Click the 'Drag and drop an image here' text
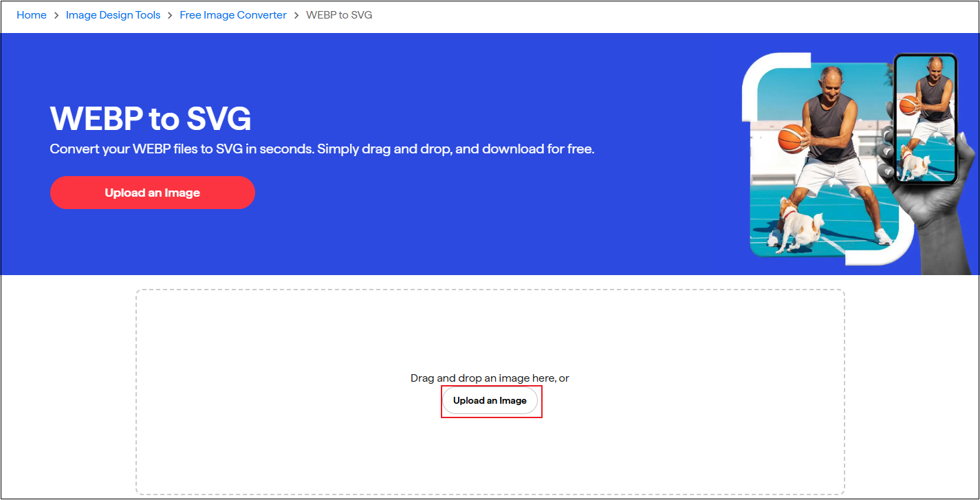Screen dimensions: 980x500 point(490,378)
